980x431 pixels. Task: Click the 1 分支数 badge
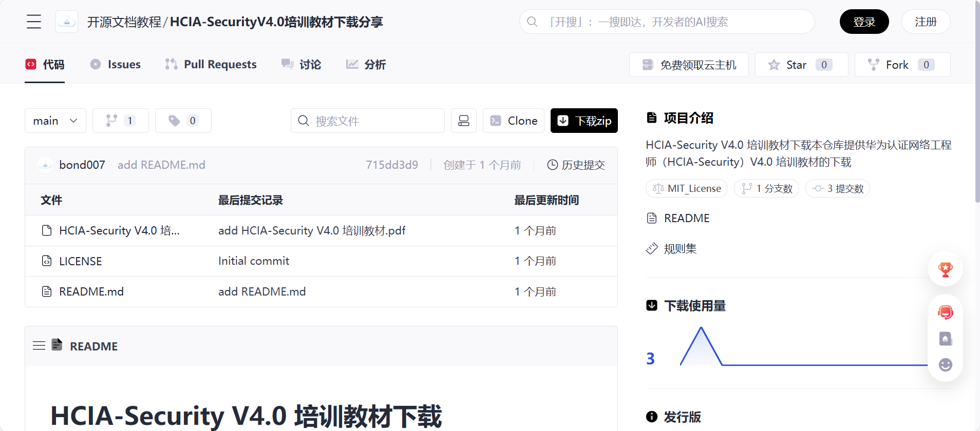766,188
